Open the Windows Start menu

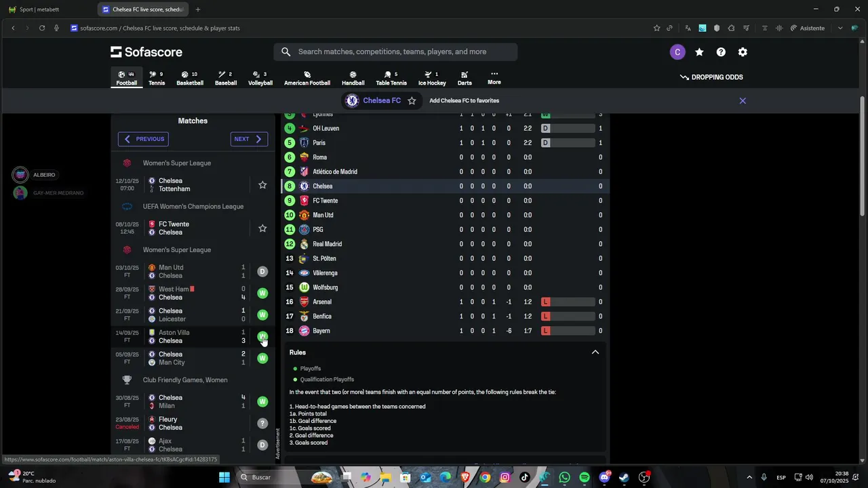tap(224, 477)
